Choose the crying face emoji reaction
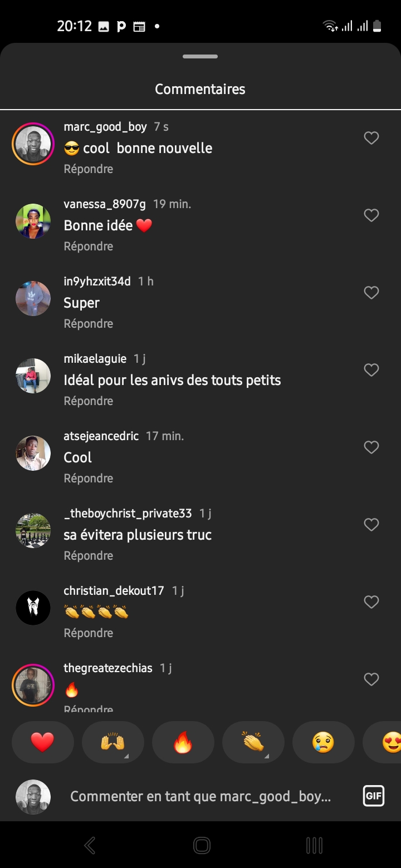The height and width of the screenshot is (868, 401). tap(323, 742)
